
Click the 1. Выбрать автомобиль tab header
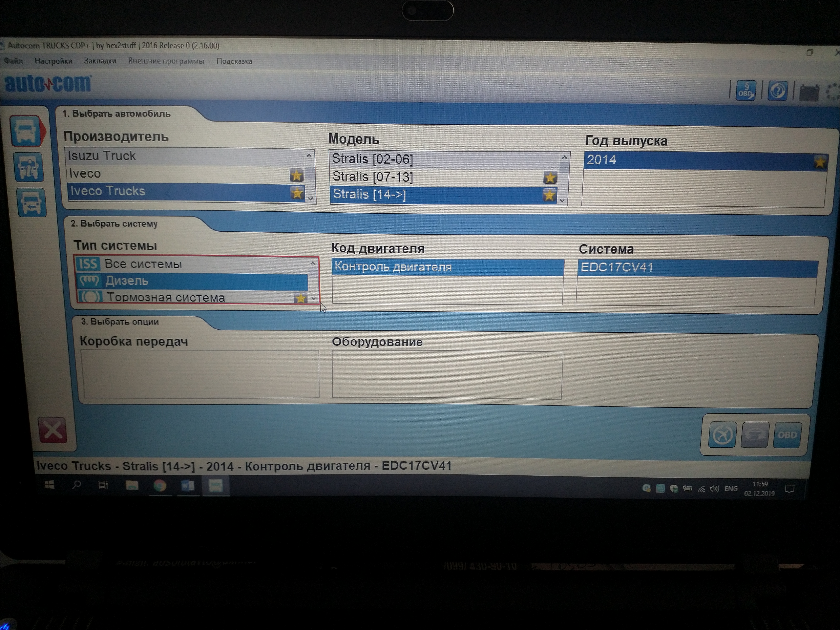point(116,113)
